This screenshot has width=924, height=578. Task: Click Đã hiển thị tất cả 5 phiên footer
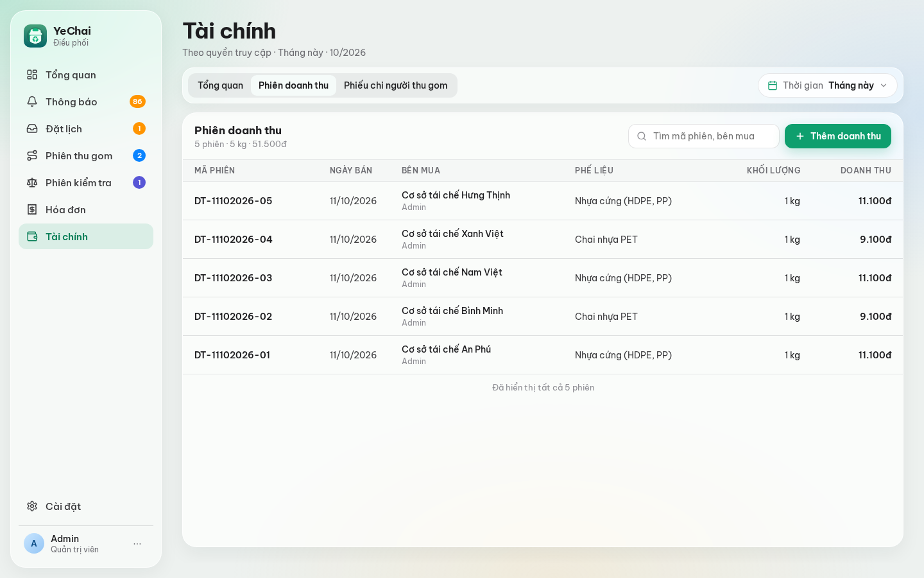point(543,387)
